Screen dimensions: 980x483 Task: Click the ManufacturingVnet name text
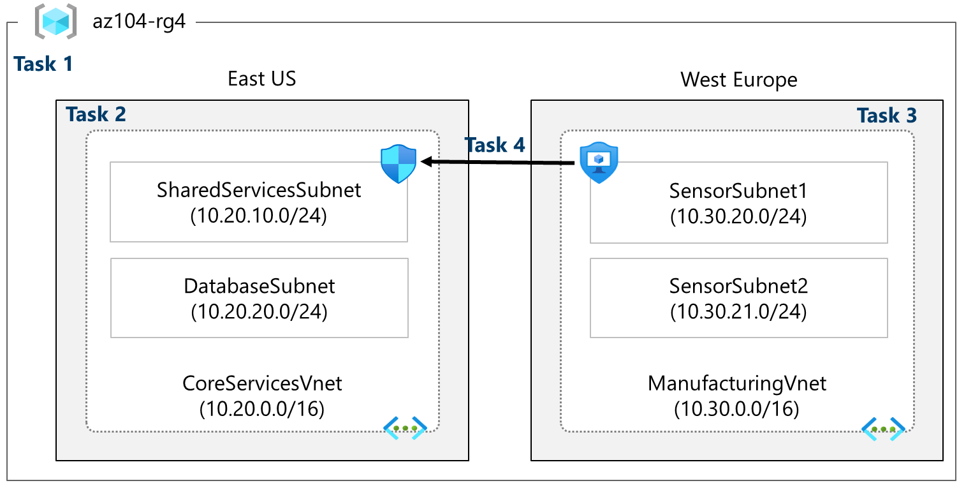[737, 383]
